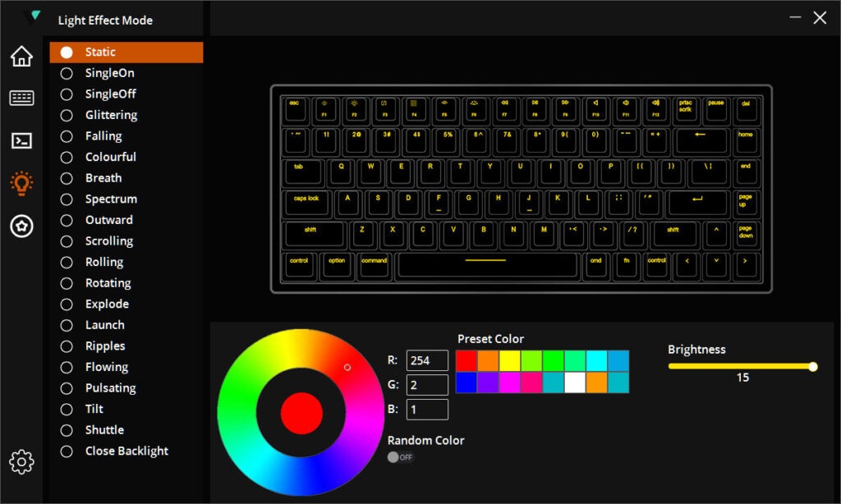This screenshot has width=841, height=504.
Task: Select the SingleOn light effect
Action: (x=126, y=73)
